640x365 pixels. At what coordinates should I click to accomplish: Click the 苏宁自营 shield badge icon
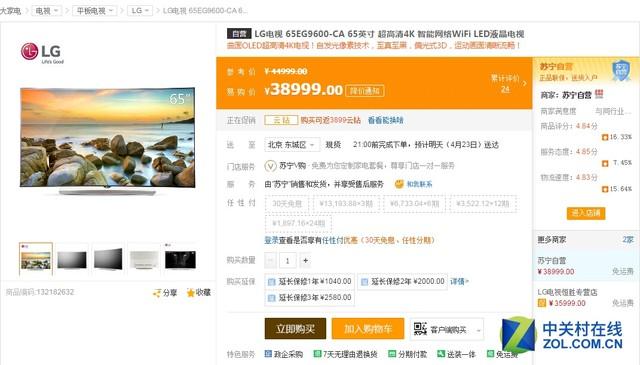(x=621, y=70)
